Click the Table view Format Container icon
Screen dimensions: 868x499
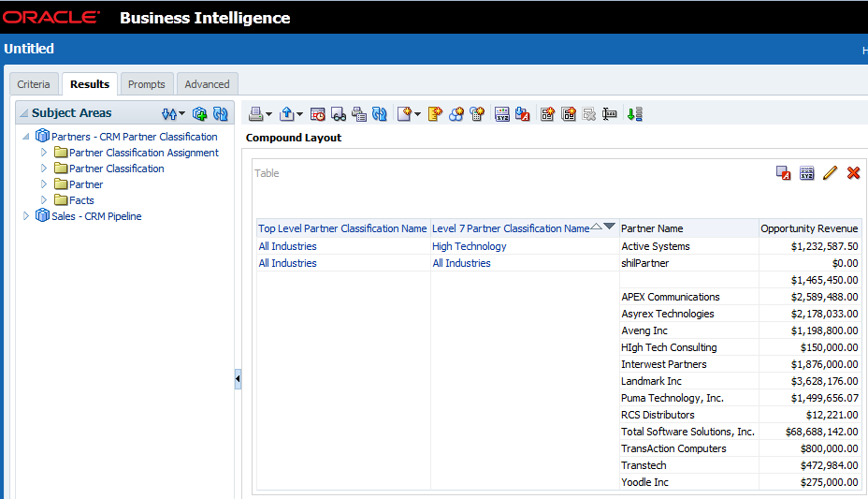pyautogui.click(x=783, y=173)
